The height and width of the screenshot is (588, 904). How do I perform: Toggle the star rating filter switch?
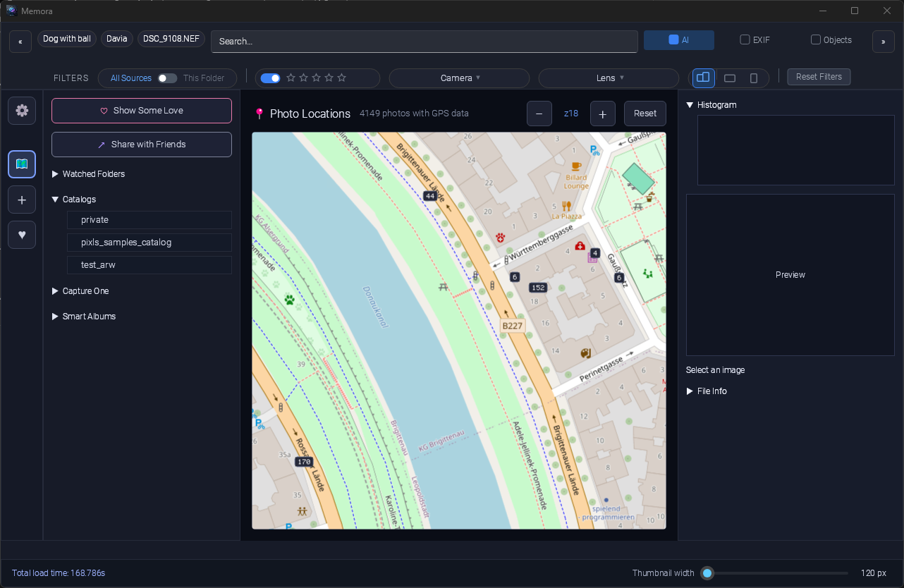270,78
